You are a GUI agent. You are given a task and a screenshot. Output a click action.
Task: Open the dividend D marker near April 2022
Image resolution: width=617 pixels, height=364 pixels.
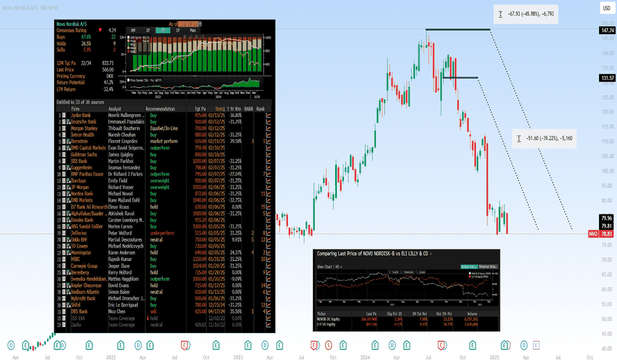[x=138, y=345]
